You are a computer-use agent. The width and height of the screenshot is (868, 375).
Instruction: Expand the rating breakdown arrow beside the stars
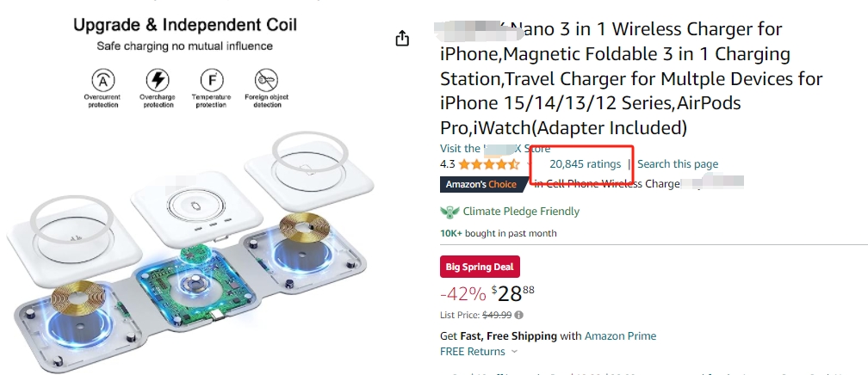click(x=529, y=164)
